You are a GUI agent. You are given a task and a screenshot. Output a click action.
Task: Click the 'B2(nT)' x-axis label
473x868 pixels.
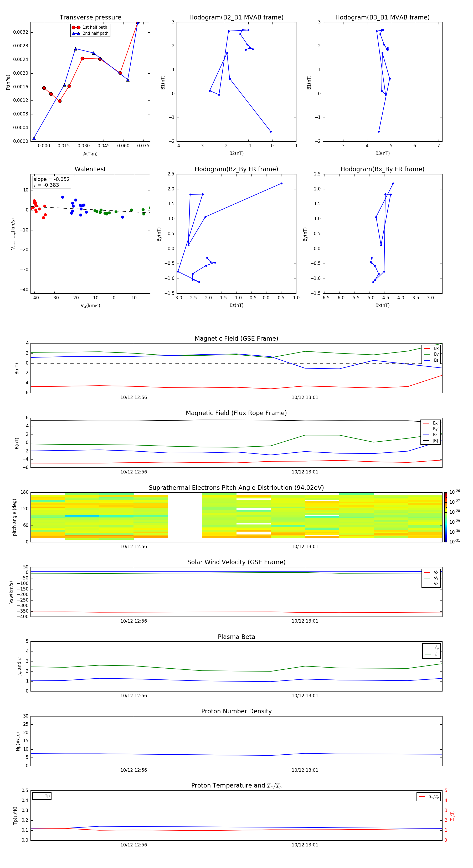coord(236,153)
